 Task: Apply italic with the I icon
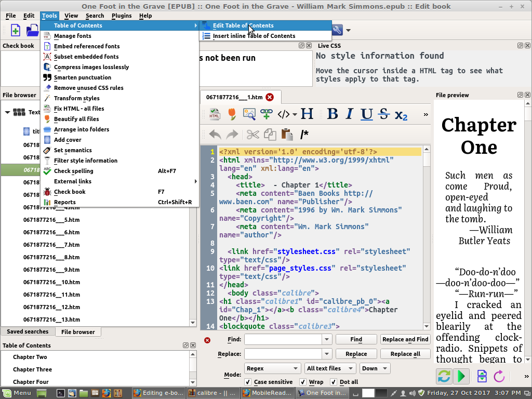pyautogui.click(x=350, y=114)
